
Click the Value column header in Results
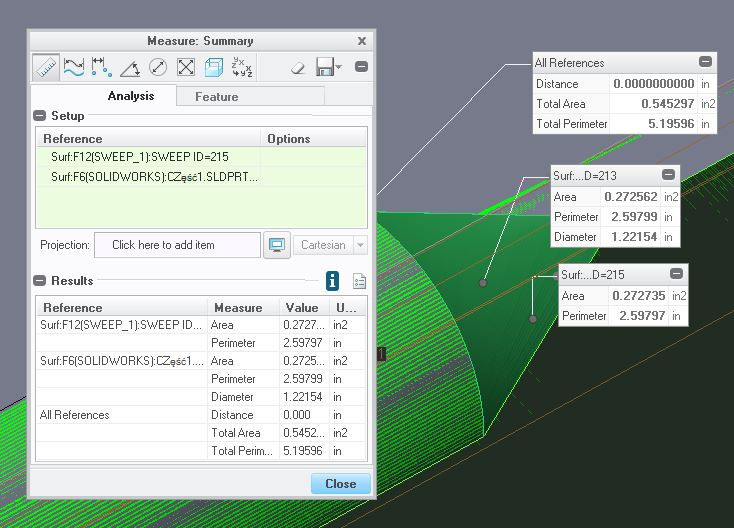[x=305, y=308]
